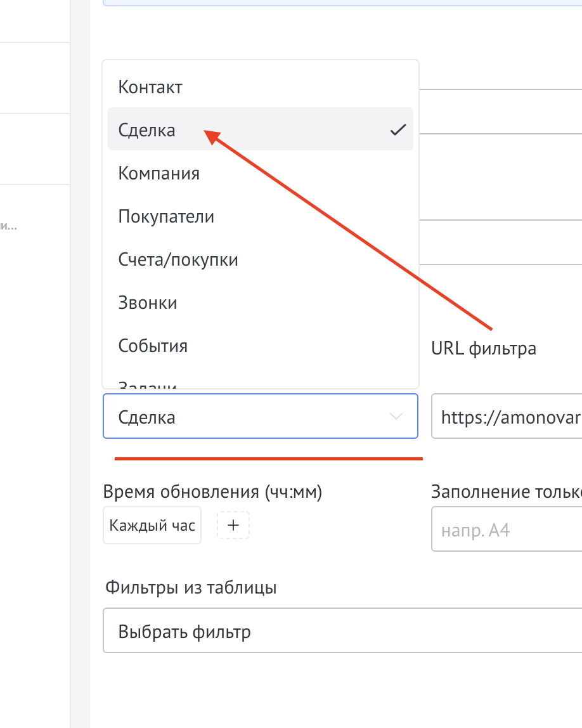Click the checkmark icon beside Сделка option
Image resolution: width=582 pixels, height=728 pixels.
tap(398, 130)
